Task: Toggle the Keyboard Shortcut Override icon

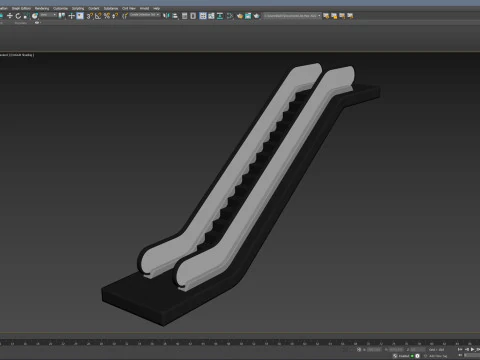Action: point(80,16)
